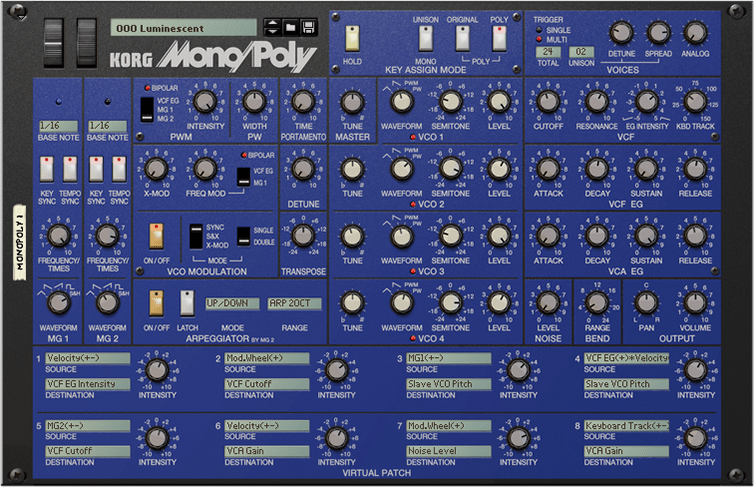Select Unison key assign mode switch
Image resolution: width=754 pixels, height=487 pixels.
[425, 38]
